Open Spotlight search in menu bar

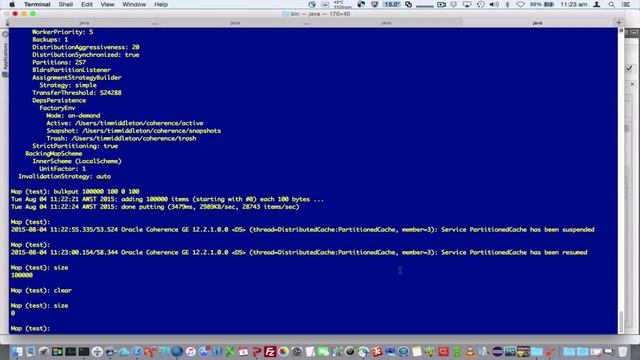pos(611,4)
